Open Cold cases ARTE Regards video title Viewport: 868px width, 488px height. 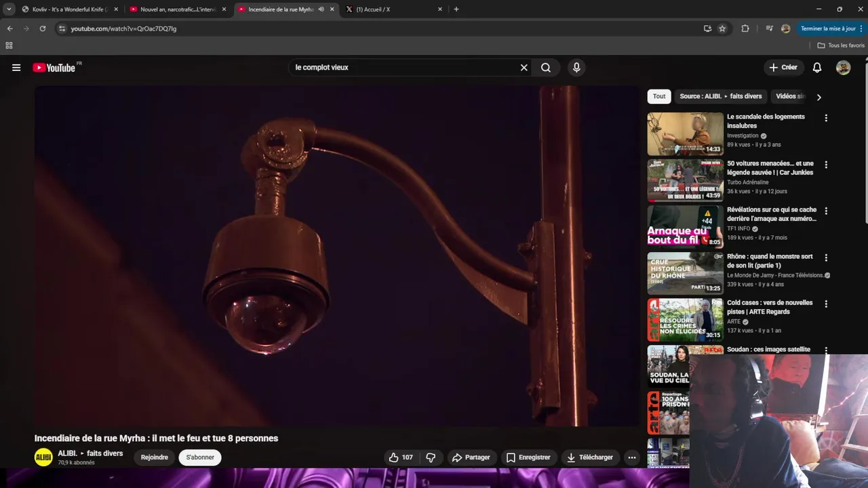pos(770,307)
